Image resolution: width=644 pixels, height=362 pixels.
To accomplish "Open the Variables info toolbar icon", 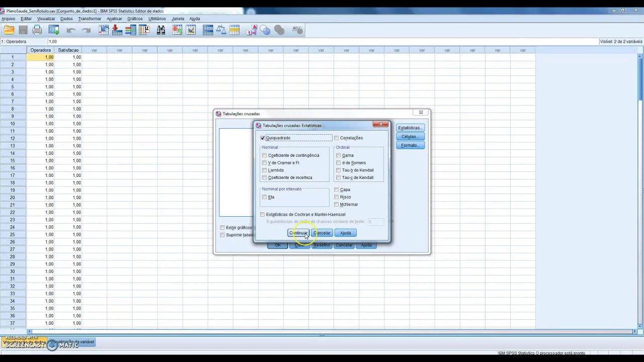I will tap(130, 30).
